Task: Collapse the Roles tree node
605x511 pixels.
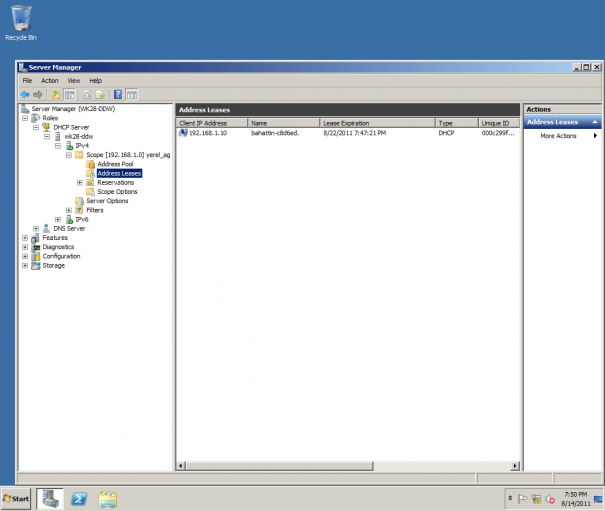Action: [25, 118]
